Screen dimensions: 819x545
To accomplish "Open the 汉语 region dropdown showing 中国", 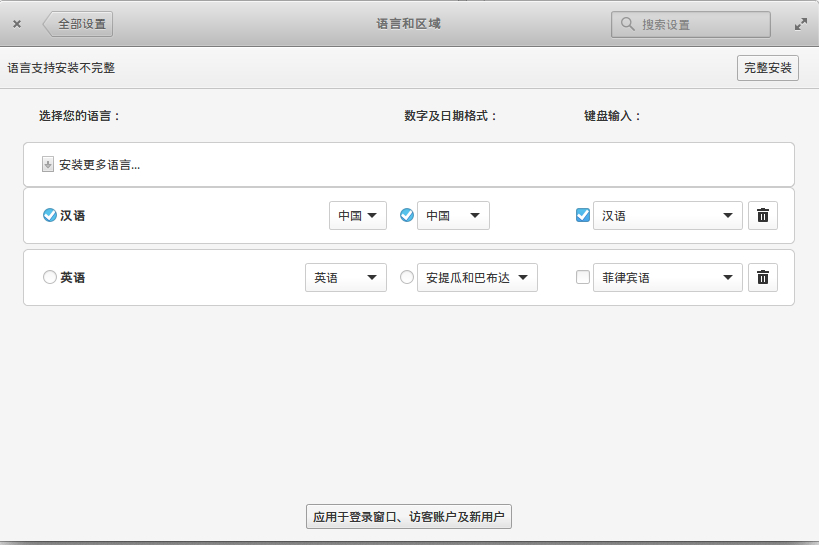I will pyautogui.click(x=358, y=215).
